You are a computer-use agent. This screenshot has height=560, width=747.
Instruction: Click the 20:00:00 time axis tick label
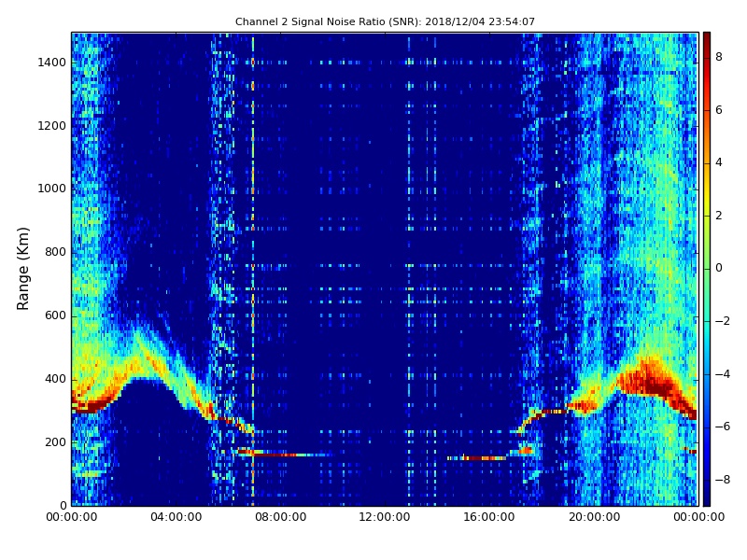point(594,517)
